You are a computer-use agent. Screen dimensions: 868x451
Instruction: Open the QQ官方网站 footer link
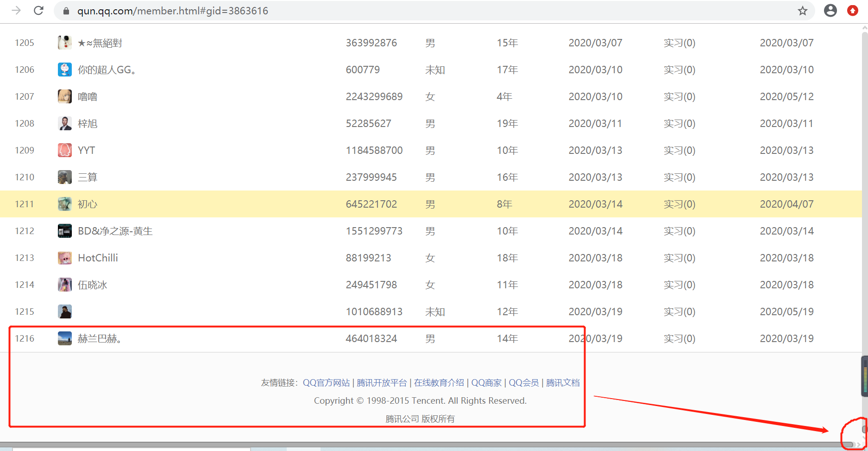click(x=326, y=383)
